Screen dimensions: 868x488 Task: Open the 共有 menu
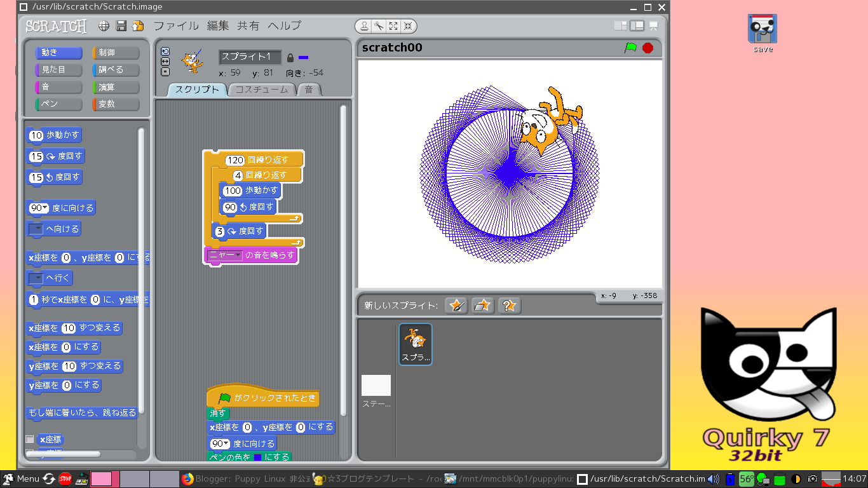(248, 26)
